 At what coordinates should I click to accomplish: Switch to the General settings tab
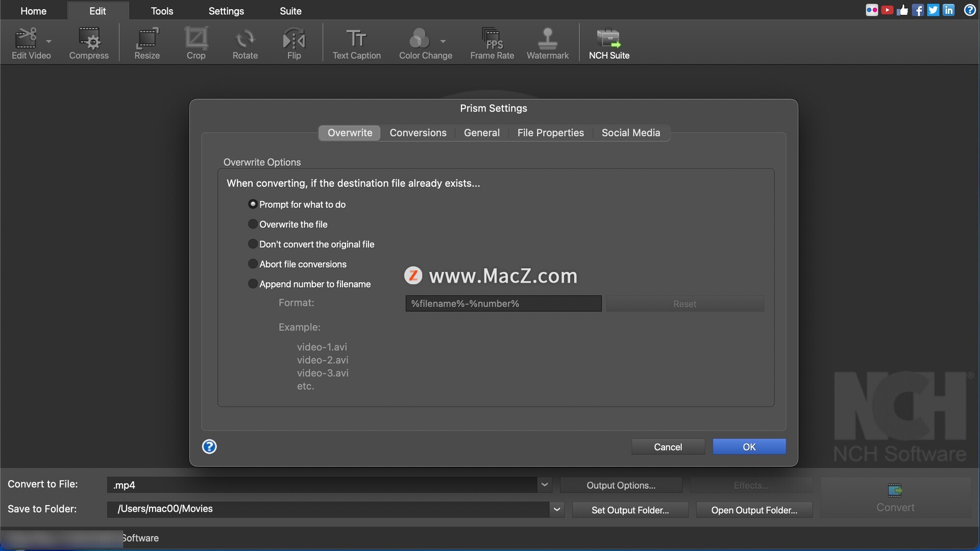pyautogui.click(x=482, y=133)
